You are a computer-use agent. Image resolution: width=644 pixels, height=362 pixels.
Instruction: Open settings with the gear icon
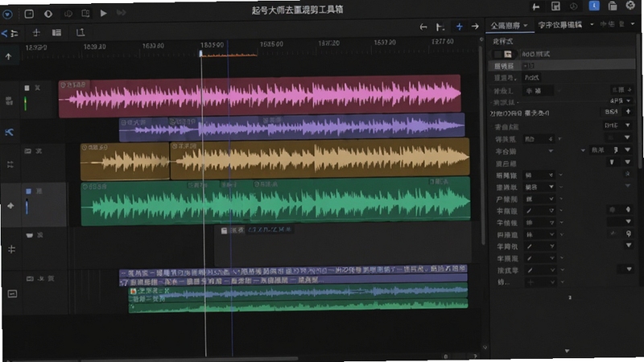pos(630,6)
